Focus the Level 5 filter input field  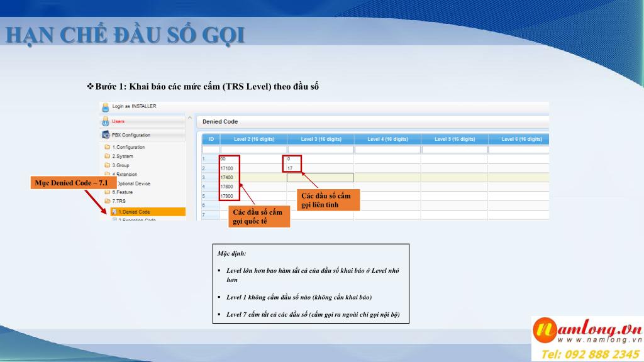click(x=455, y=150)
